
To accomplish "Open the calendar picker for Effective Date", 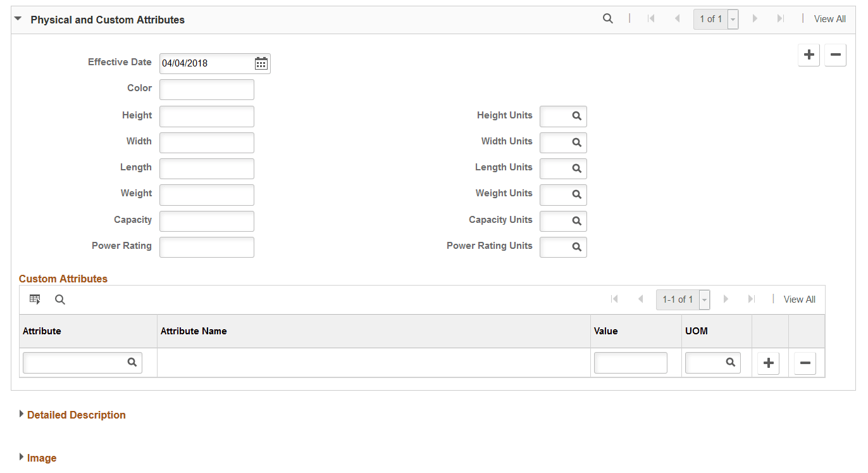I will tap(261, 63).
